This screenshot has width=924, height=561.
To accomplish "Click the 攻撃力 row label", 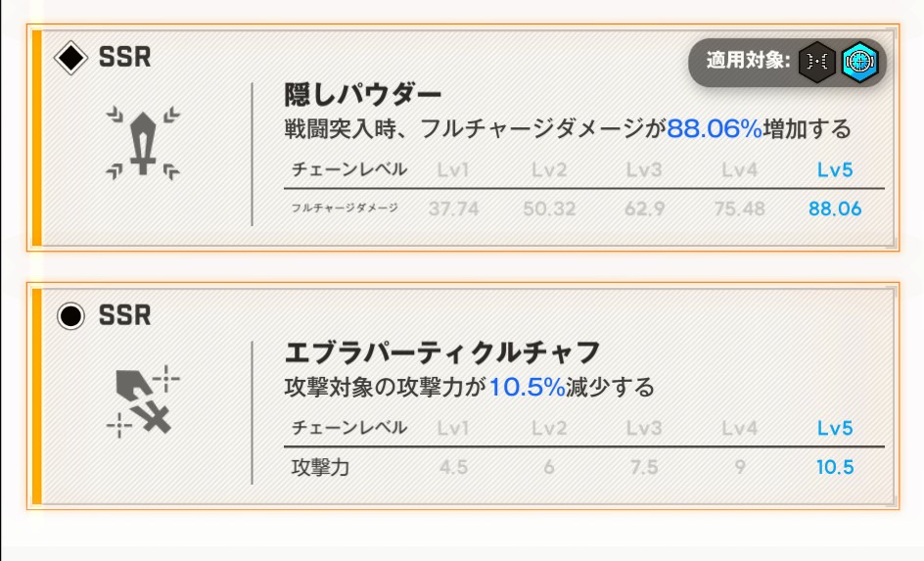I will point(320,467).
